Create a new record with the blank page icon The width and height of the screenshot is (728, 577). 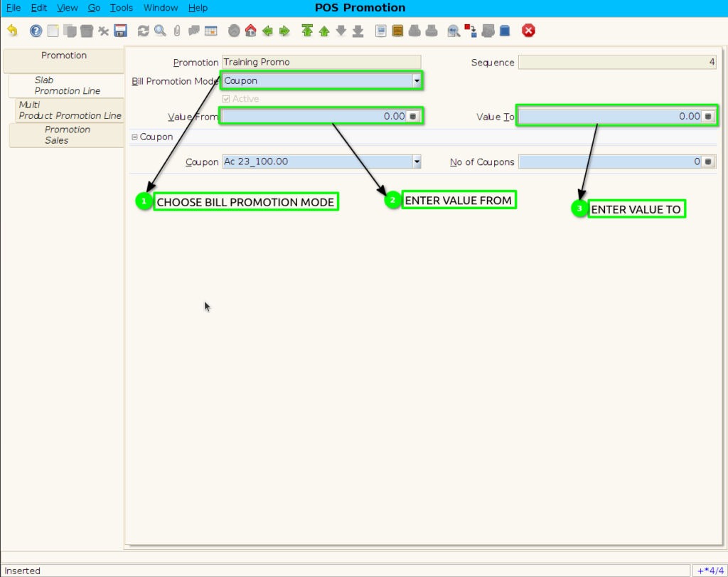point(53,31)
